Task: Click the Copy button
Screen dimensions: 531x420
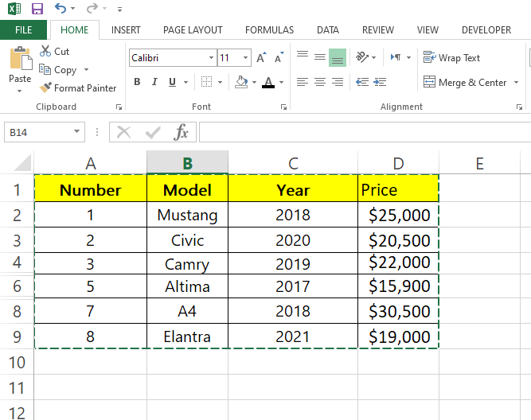Action: coord(58,69)
